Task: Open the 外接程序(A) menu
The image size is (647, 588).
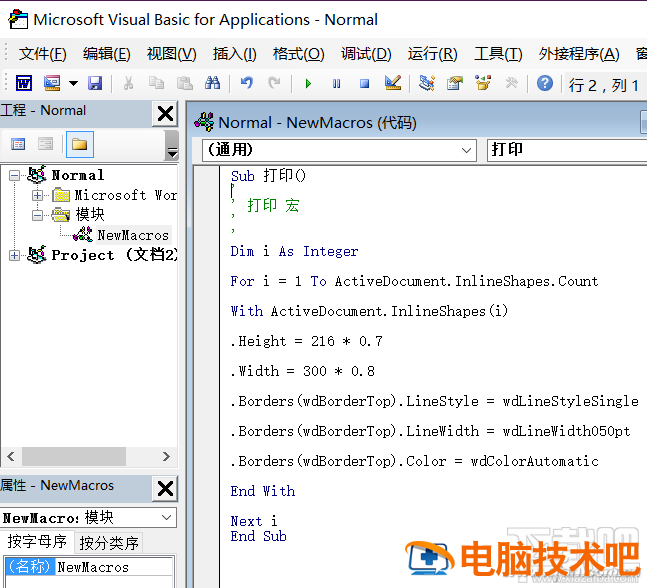Action: tap(579, 54)
